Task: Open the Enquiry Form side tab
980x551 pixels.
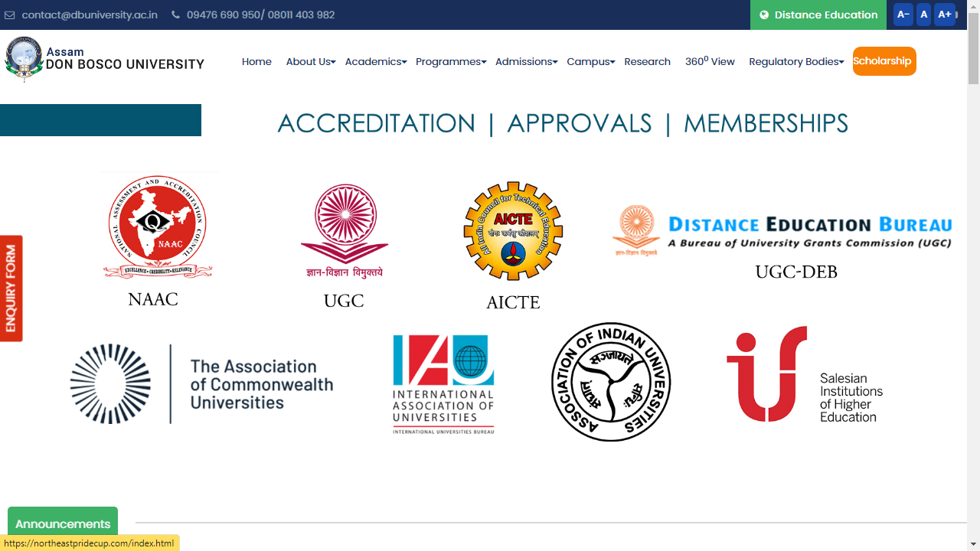Action: tap(11, 289)
